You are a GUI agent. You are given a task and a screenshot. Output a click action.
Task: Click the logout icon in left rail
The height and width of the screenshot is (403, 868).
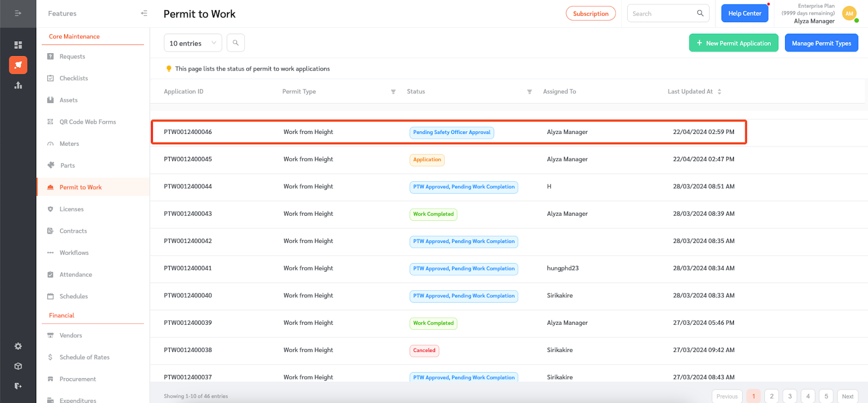18,386
